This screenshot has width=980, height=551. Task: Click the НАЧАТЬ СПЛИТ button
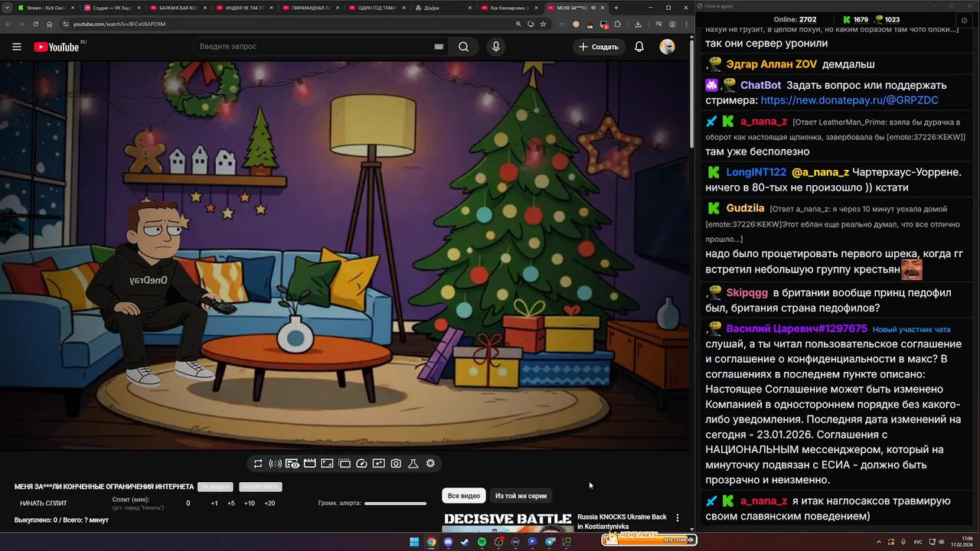pyautogui.click(x=44, y=504)
